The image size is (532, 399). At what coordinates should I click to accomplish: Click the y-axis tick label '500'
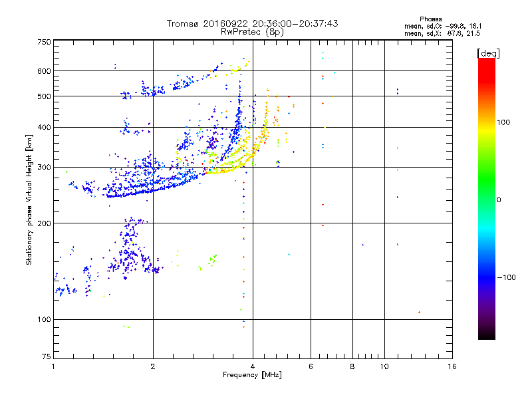point(44,96)
